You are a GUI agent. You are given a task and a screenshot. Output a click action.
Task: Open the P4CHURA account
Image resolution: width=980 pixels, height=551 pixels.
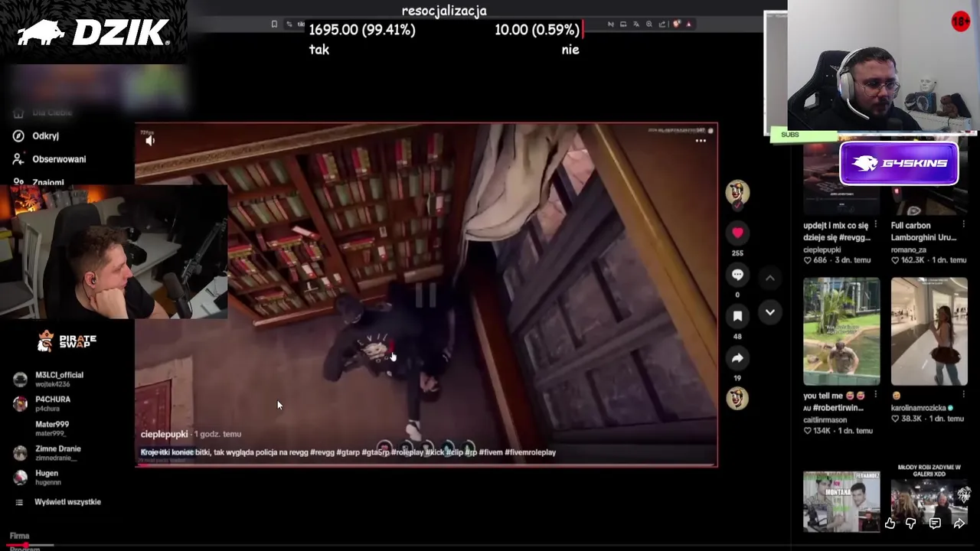52,403
